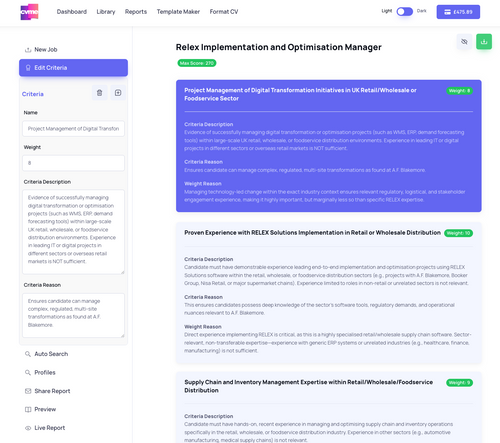Viewport: 500px width, 443px height.
Task: Click the green download button
Action: 484,42
